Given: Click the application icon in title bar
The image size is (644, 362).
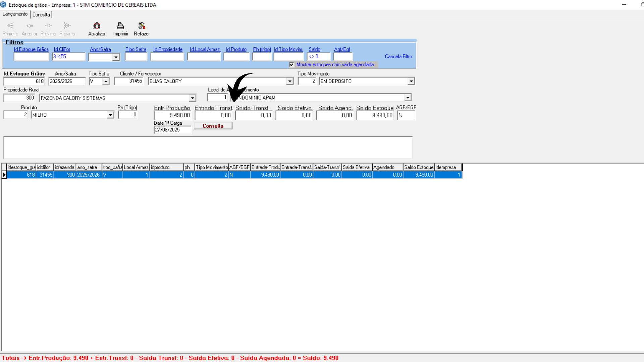Looking at the screenshot, I should click(x=3, y=5).
